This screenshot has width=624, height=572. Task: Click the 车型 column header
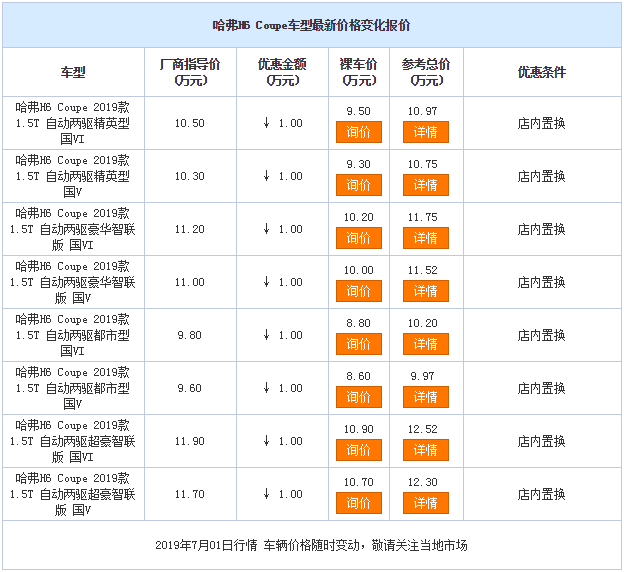pyautogui.click(x=73, y=72)
